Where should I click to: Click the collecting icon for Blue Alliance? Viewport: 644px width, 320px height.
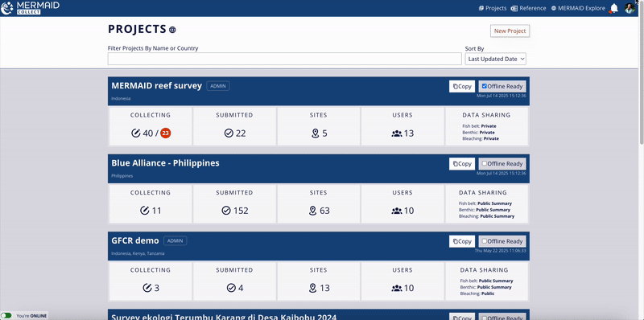[x=145, y=211]
